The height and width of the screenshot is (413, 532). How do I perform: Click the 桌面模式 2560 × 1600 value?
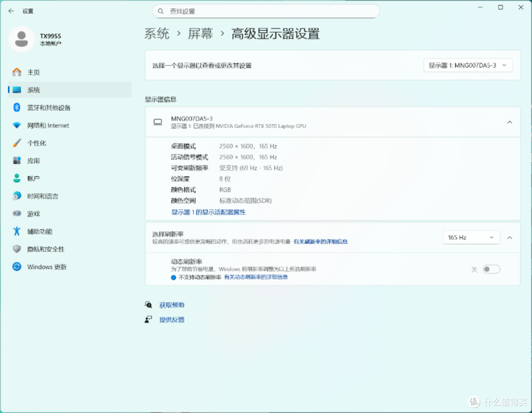tap(248, 146)
